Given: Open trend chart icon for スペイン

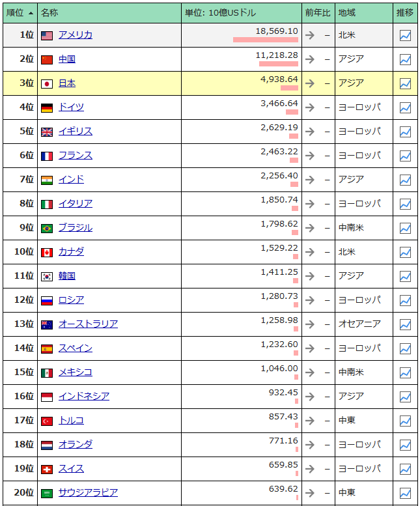Looking at the screenshot, I should click(x=405, y=348).
